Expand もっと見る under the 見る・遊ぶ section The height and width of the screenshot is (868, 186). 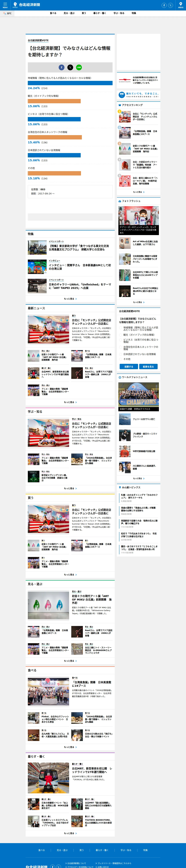pos(70,661)
